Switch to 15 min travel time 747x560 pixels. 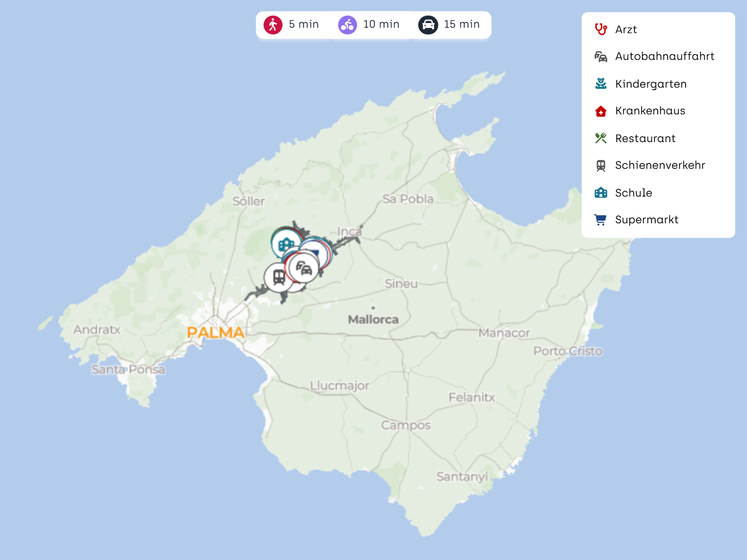pyautogui.click(x=461, y=24)
